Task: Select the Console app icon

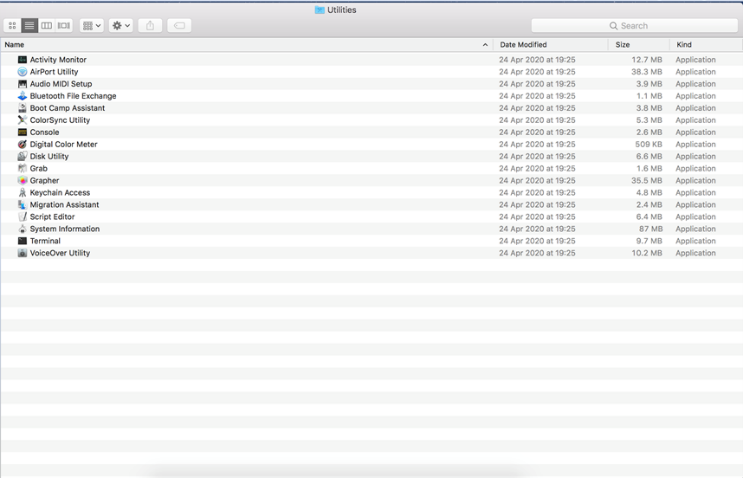Action: click(22, 132)
